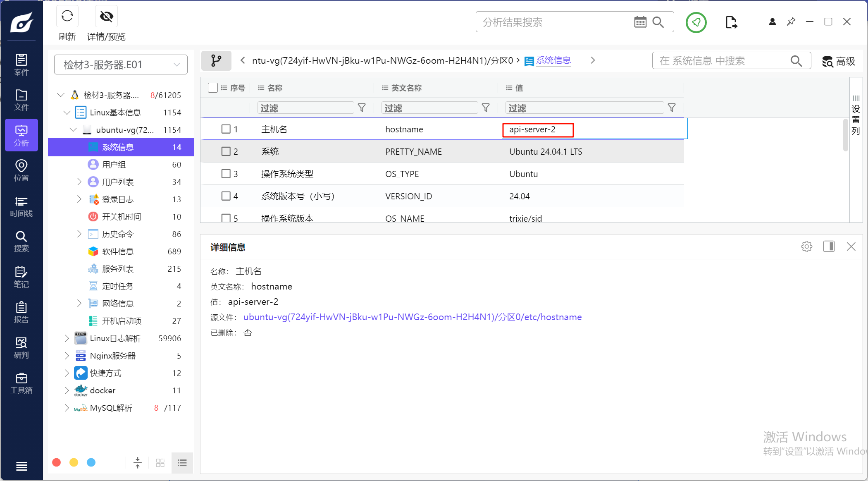Toggle the 详情/预览 eye icon
The width and height of the screenshot is (868, 481).
106,17
